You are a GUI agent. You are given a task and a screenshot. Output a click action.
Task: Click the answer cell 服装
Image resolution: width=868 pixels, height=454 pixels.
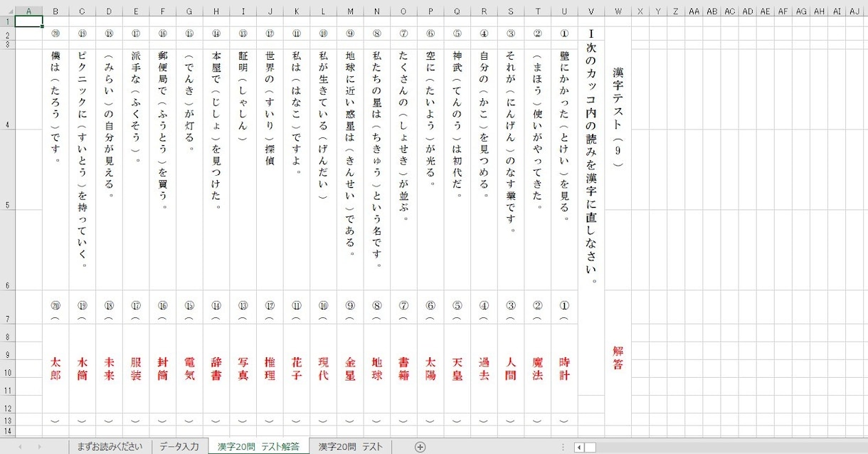coord(136,369)
